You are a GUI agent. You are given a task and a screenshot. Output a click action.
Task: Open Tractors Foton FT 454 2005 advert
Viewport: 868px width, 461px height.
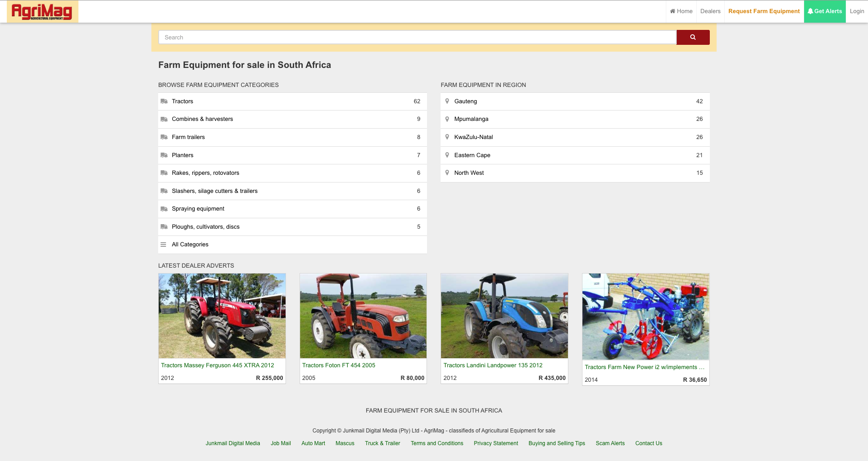(x=339, y=365)
